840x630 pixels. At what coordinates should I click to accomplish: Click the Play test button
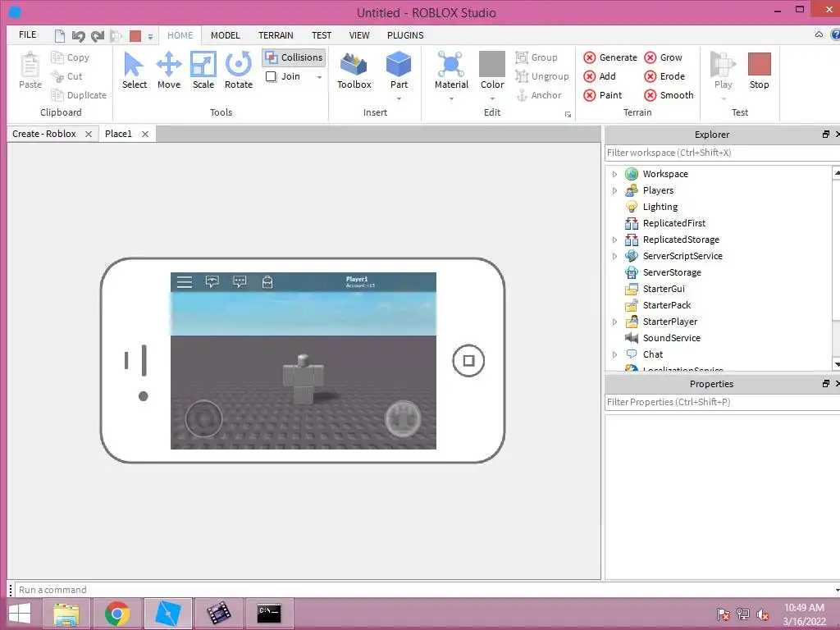pos(723,71)
